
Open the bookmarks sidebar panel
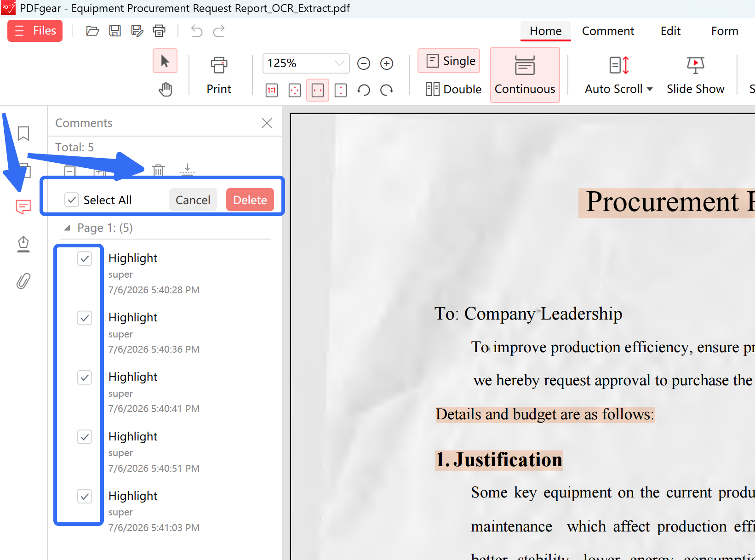(23, 134)
